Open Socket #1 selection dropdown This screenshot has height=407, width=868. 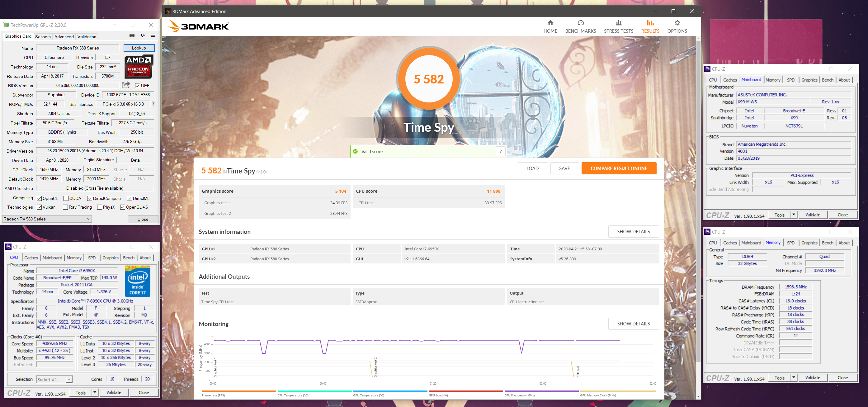click(54, 379)
